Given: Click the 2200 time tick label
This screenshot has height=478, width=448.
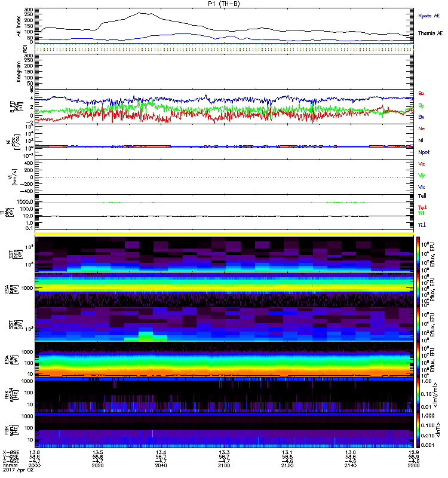Looking at the screenshot, I should [413, 465].
